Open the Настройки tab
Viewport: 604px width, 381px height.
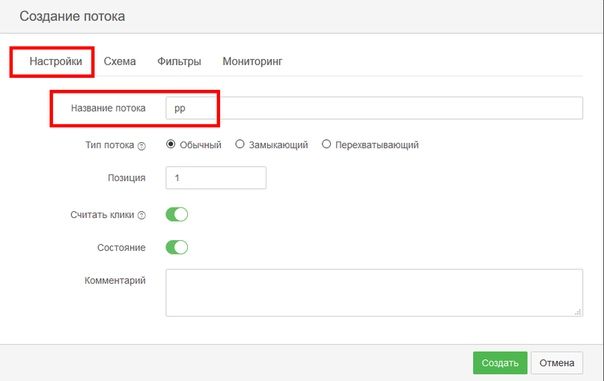55,61
